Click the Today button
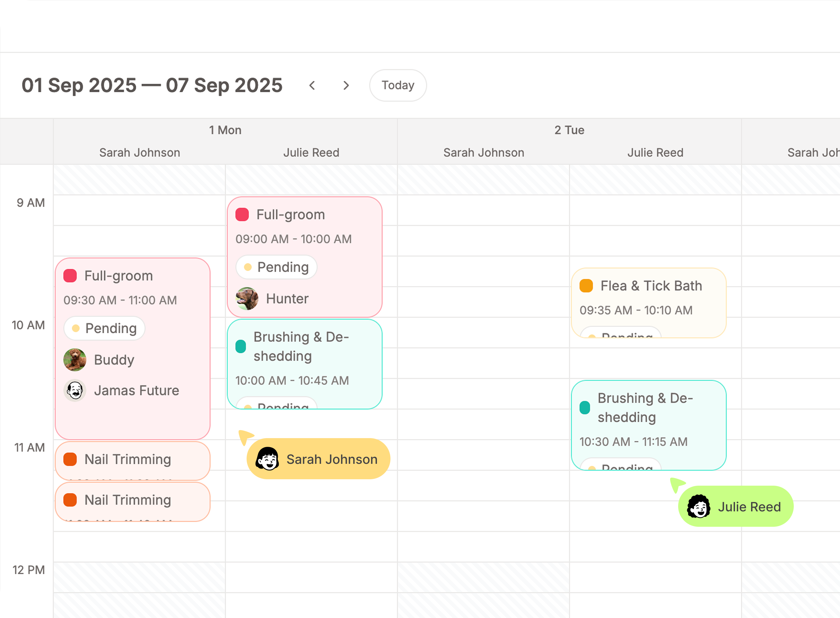The height and width of the screenshot is (618, 840). click(398, 85)
